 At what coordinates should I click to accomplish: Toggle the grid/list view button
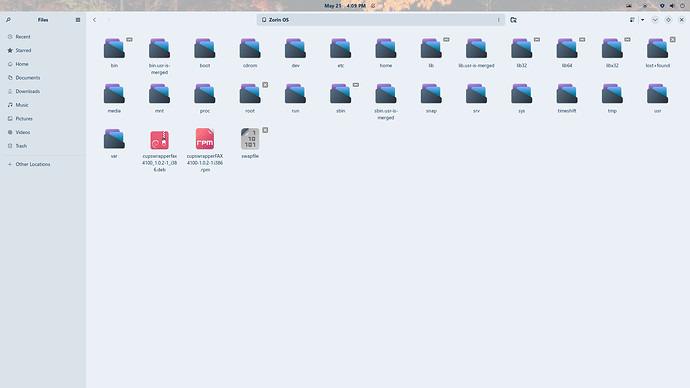tap(632, 20)
